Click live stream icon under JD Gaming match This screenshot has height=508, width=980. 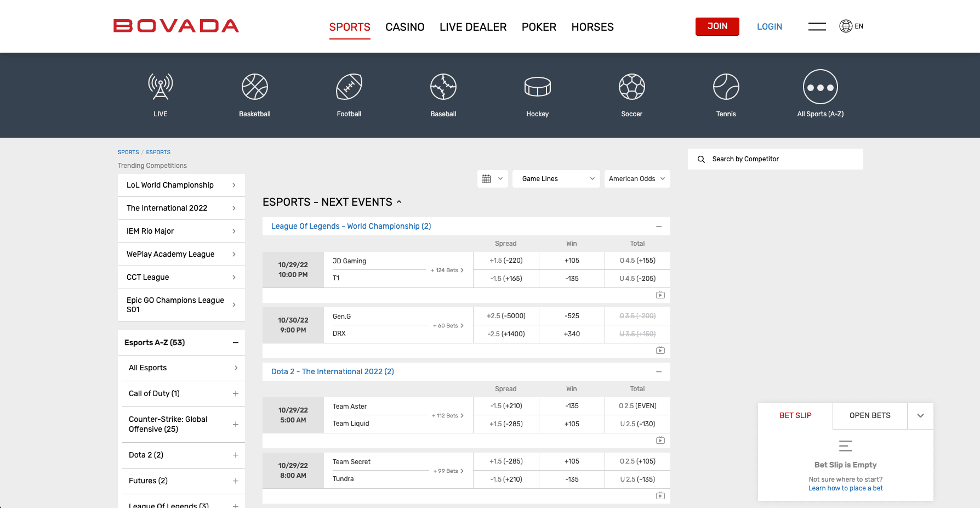point(660,295)
